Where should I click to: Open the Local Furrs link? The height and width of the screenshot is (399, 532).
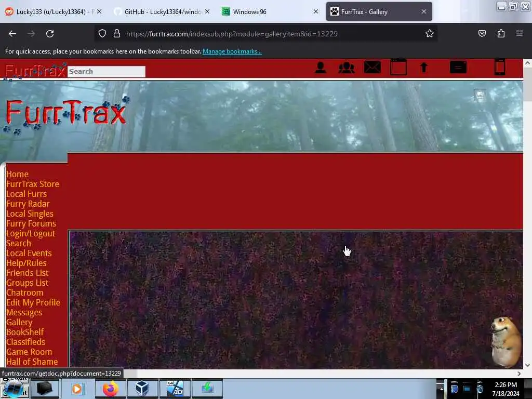tap(26, 194)
